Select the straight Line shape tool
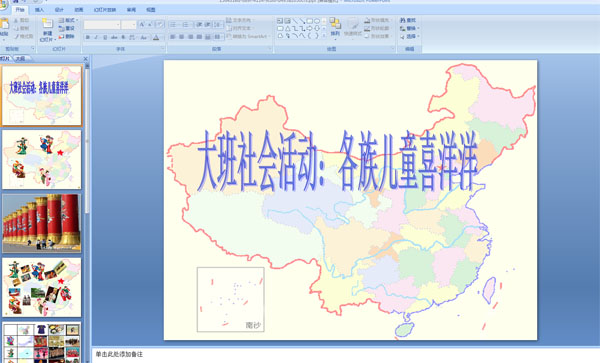Screen dimensions: 600x363 295,21
